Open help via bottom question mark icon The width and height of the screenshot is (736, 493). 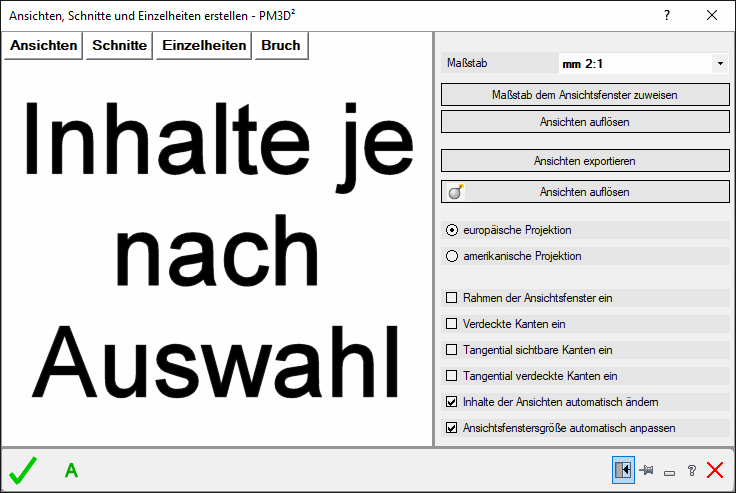691,470
